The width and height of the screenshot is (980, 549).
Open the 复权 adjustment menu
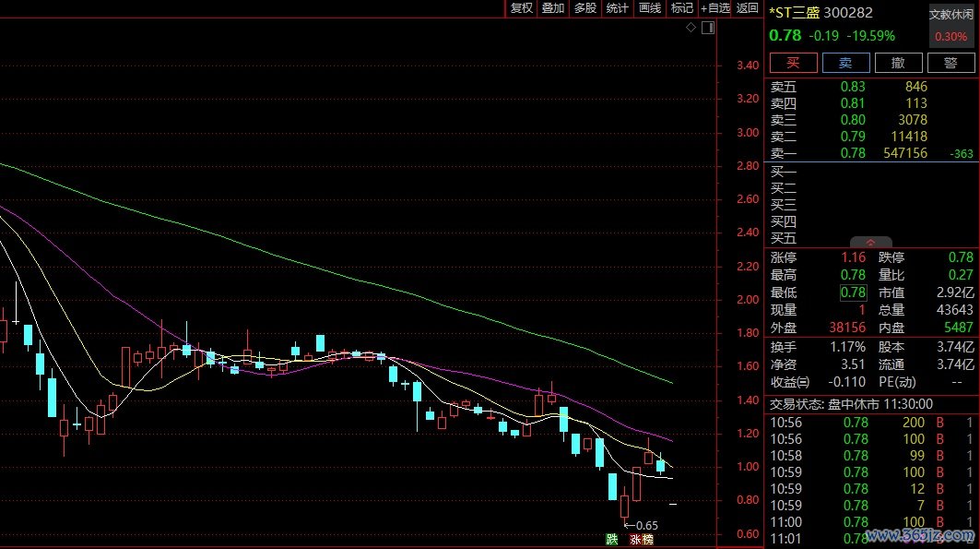[522, 8]
